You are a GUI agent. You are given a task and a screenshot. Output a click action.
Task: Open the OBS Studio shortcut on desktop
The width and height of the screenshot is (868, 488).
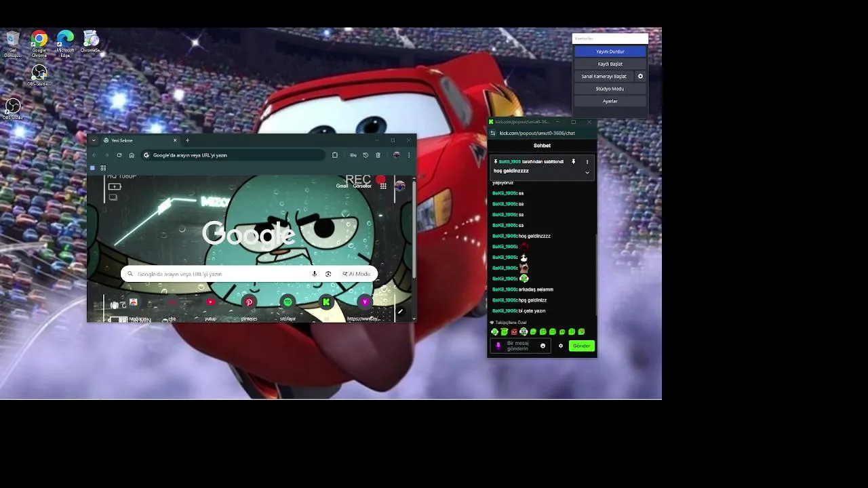(13, 109)
